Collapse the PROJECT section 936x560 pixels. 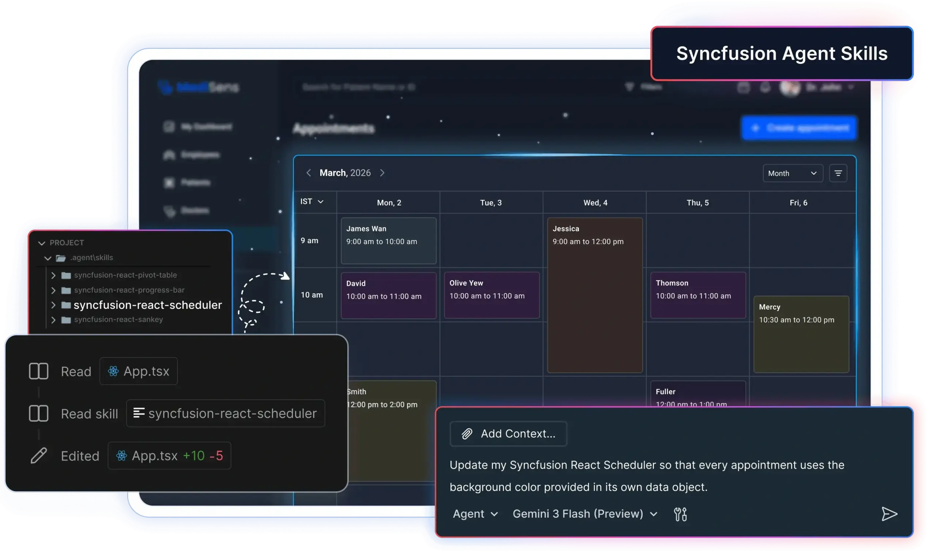coord(42,243)
